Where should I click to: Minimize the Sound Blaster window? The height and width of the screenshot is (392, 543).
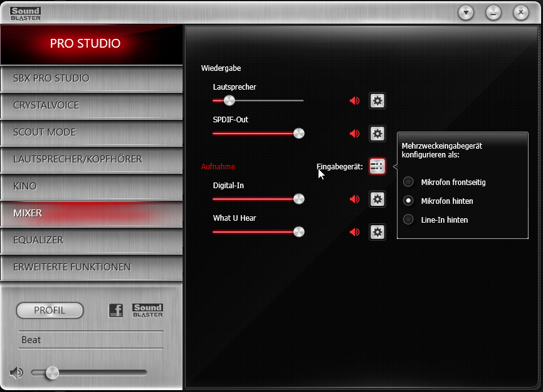coord(493,13)
